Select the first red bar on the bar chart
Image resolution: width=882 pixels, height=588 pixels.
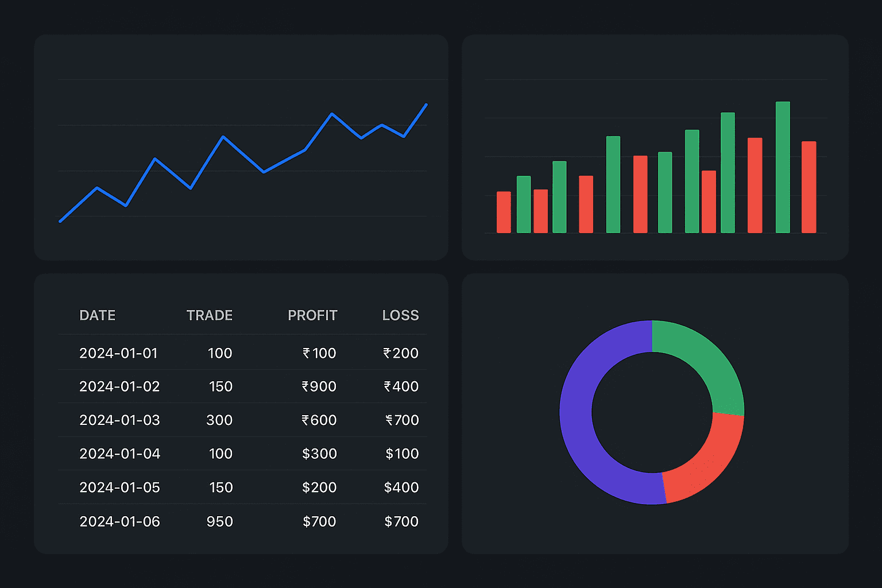(503, 212)
